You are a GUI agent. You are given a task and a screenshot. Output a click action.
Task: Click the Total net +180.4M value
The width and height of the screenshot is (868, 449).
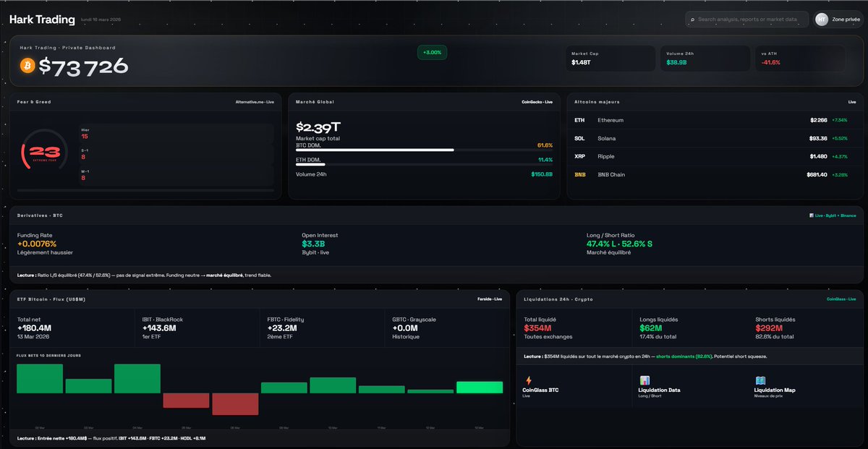pyautogui.click(x=35, y=328)
